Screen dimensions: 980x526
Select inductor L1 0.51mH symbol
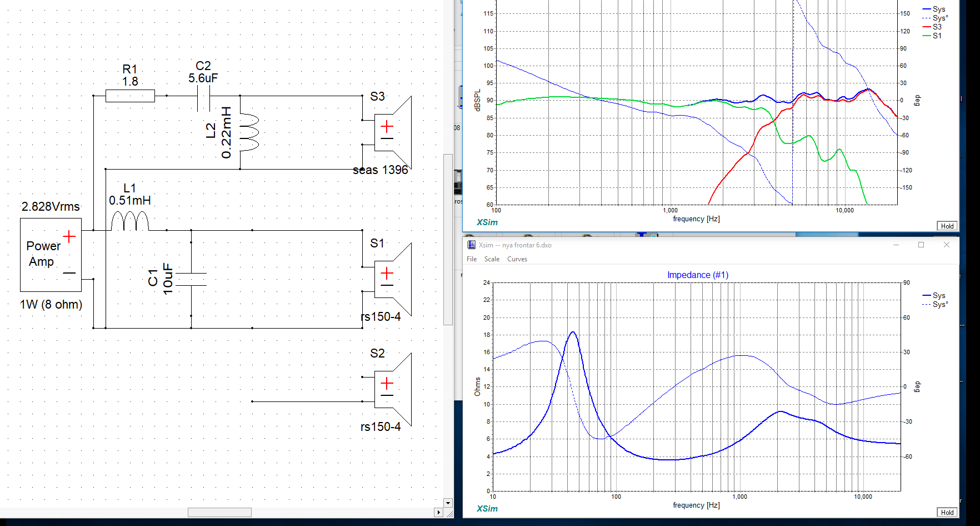click(x=130, y=220)
